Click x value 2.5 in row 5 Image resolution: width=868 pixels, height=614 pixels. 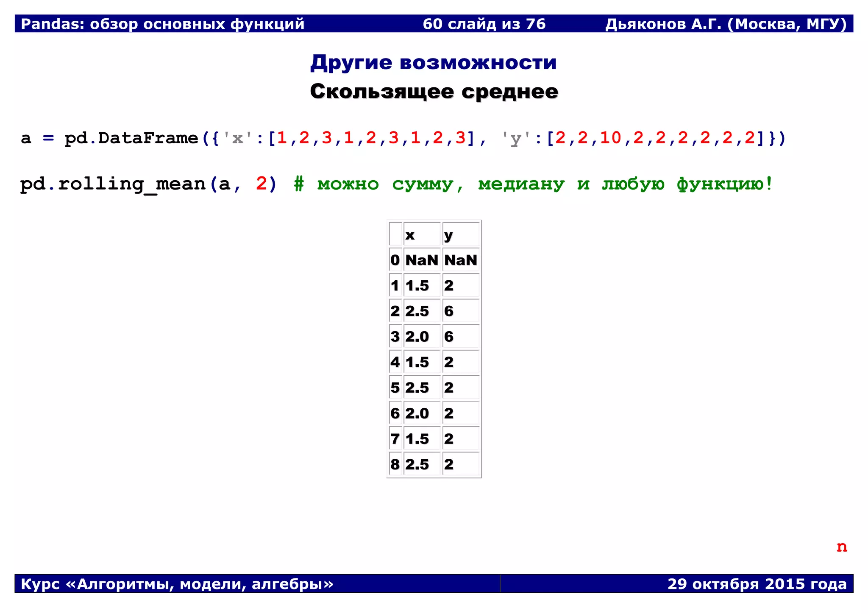coord(417,388)
